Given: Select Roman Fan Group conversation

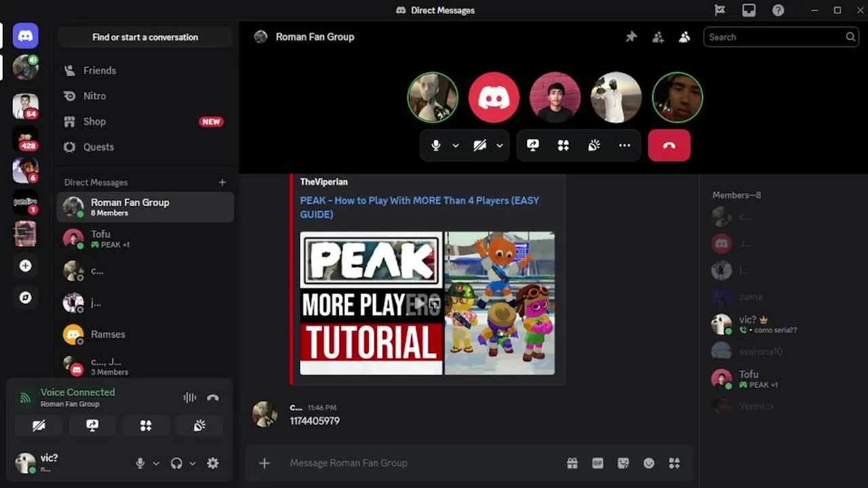Looking at the screenshot, I should tap(145, 207).
